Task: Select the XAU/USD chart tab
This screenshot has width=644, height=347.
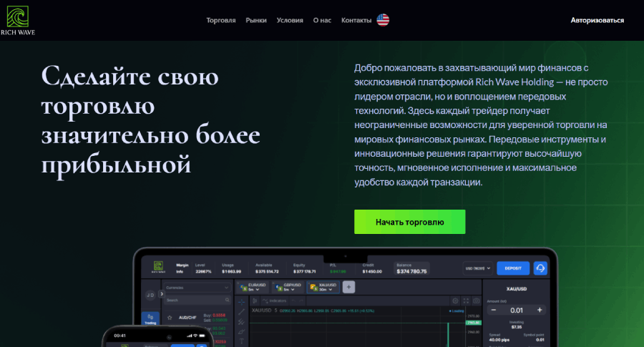Action: [x=323, y=287]
